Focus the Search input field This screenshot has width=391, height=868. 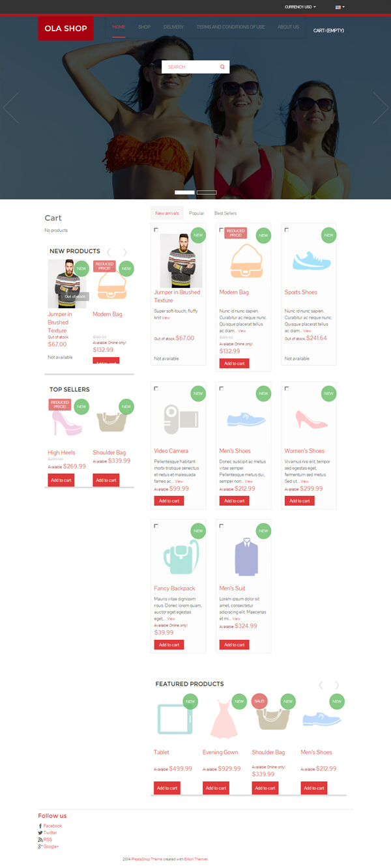point(190,67)
